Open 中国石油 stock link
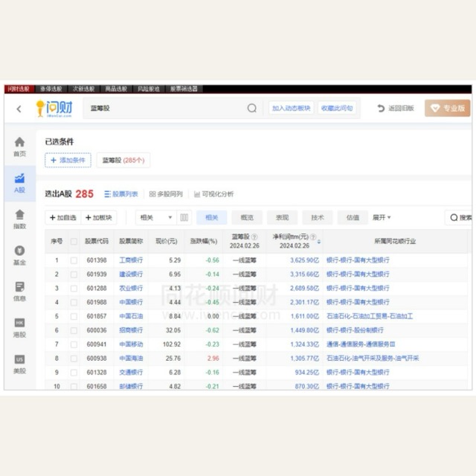 [131, 316]
